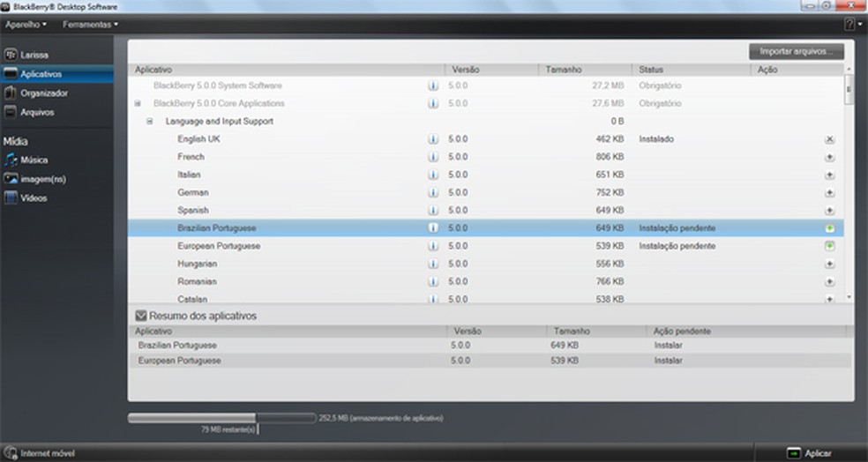
Task: Add Spanish language with plus icon
Action: pos(829,210)
